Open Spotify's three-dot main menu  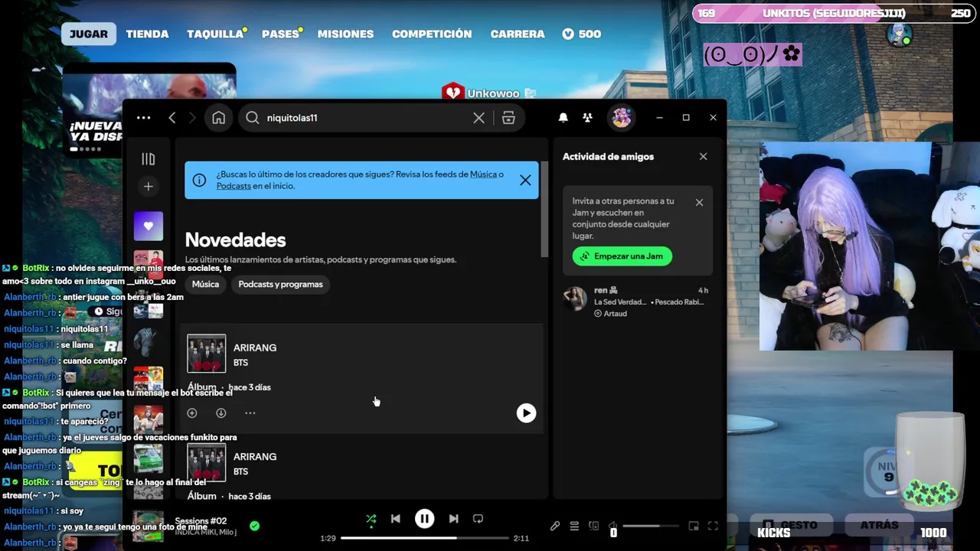143,118
